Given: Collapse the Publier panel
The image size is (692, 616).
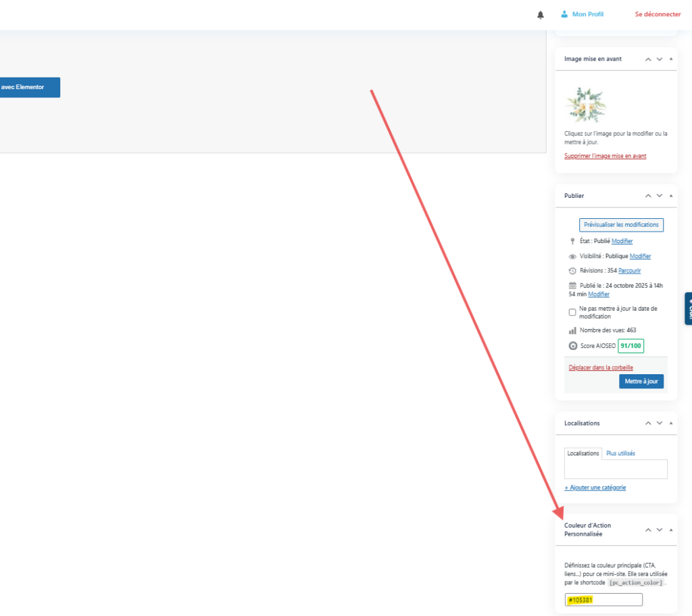Looking at the screenshot, I should click(670, 196).
